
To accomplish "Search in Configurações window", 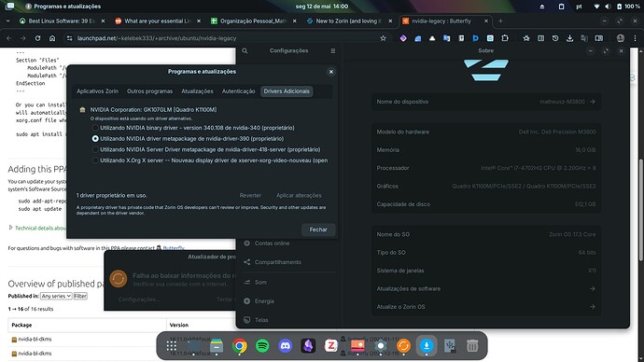I will [245, 50].
